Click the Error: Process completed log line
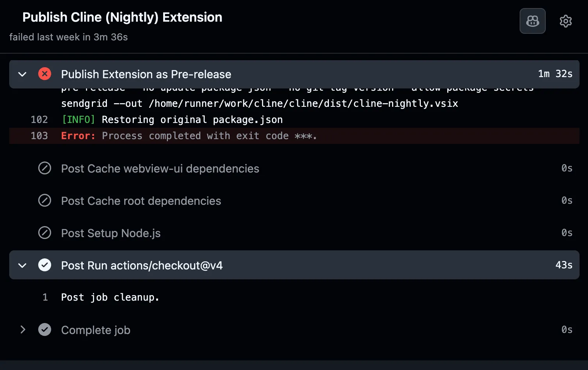 [x=189, y=135]
